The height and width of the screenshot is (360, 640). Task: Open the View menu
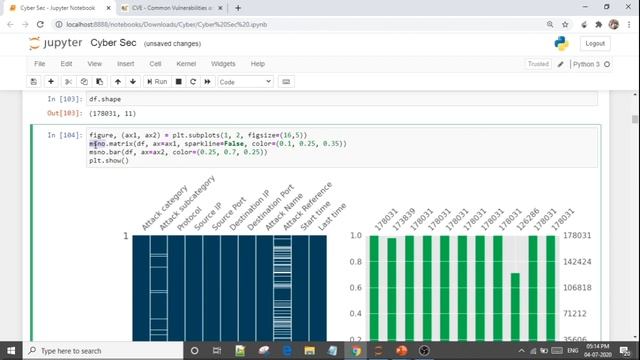tap(94, 64)
